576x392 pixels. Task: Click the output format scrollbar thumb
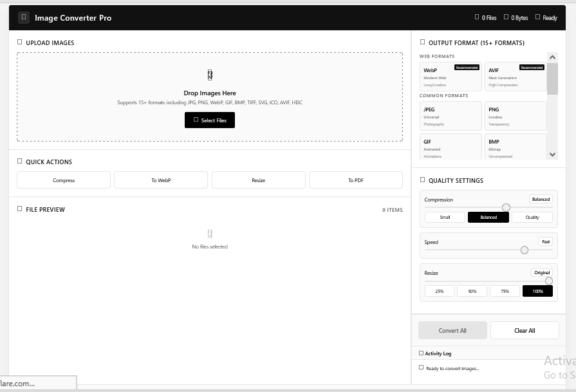pyautogui.click(x=552, y=79)
